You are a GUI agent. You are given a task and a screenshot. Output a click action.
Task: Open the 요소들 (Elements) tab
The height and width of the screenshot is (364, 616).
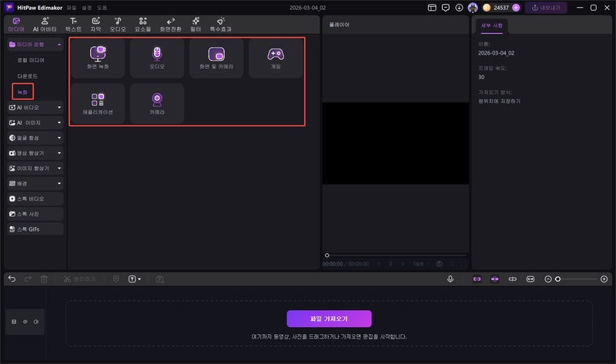click(143, 25)
